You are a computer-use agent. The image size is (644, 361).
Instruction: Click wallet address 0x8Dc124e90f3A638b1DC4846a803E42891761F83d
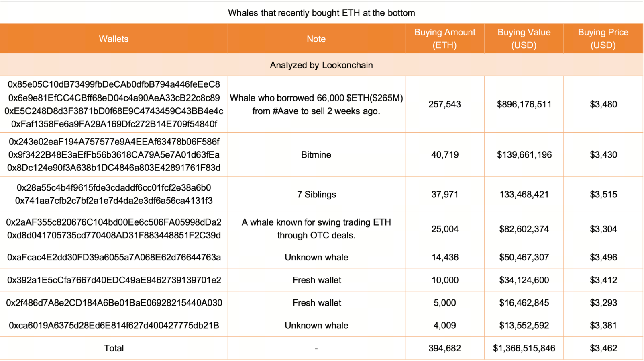pos(114,168)
